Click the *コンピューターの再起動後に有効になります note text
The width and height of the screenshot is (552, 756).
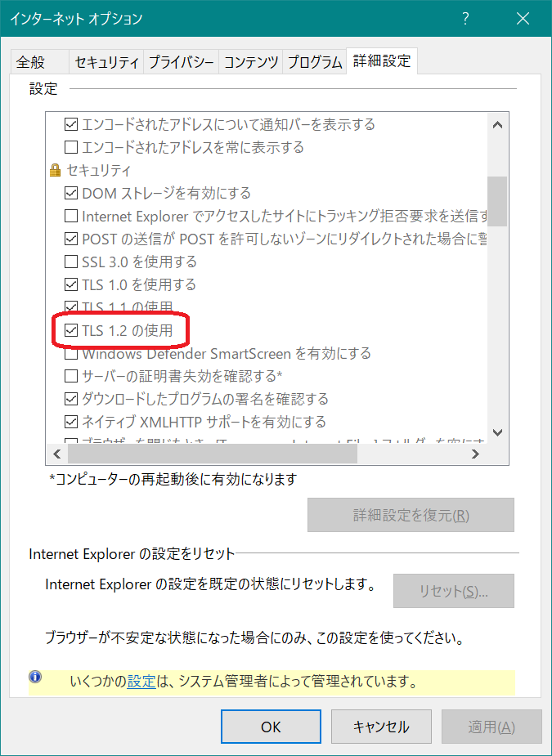(173, 480)
